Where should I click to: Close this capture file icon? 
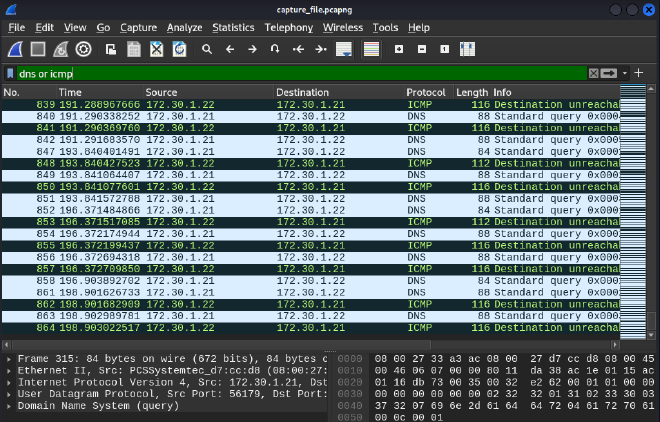[157, 49]
